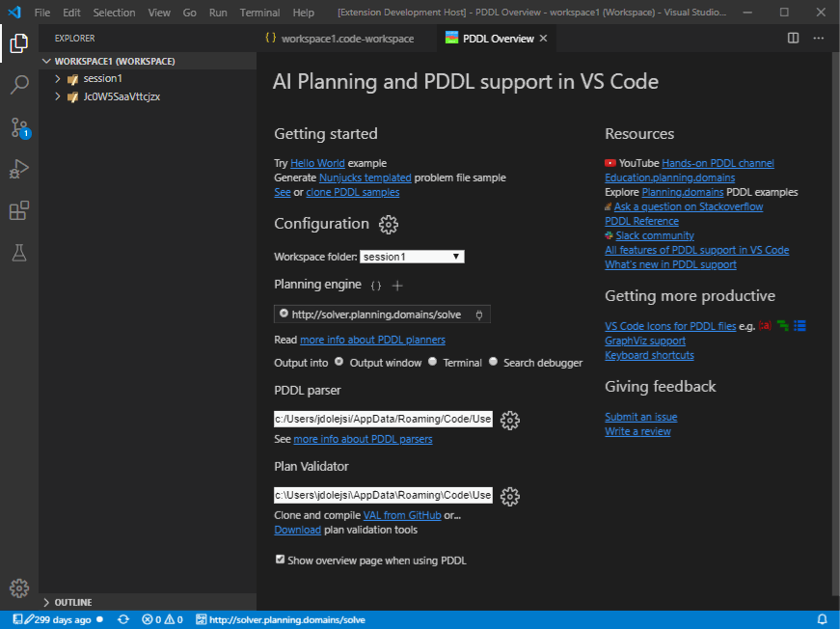
Task: Open Nunjucks templated link
Action: 366,178
